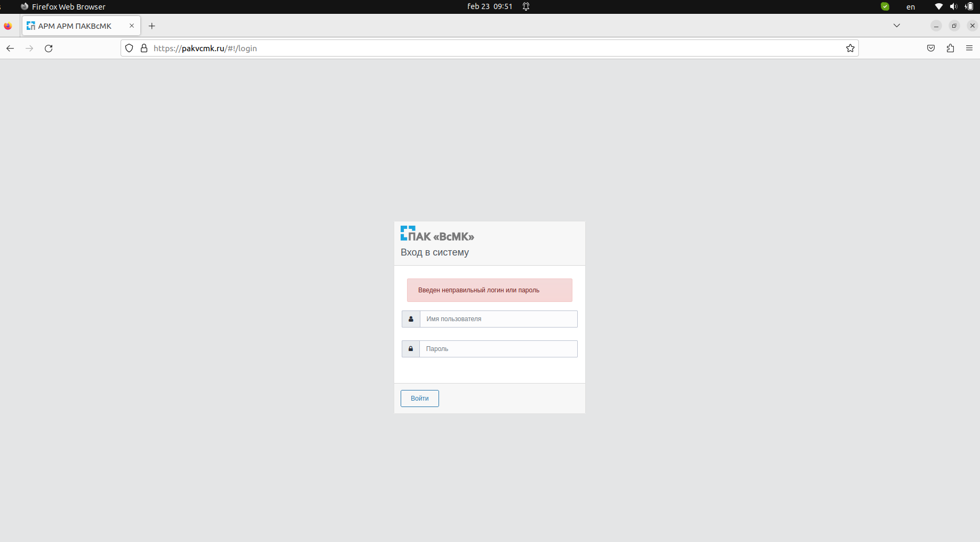Open the list all tabs chevron

pos(897,25)
